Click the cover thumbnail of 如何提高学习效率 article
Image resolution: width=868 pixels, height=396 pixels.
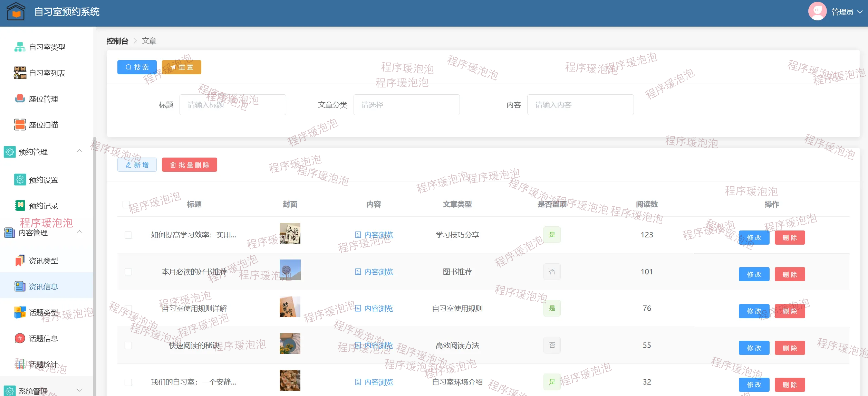[x=290, y=234]
